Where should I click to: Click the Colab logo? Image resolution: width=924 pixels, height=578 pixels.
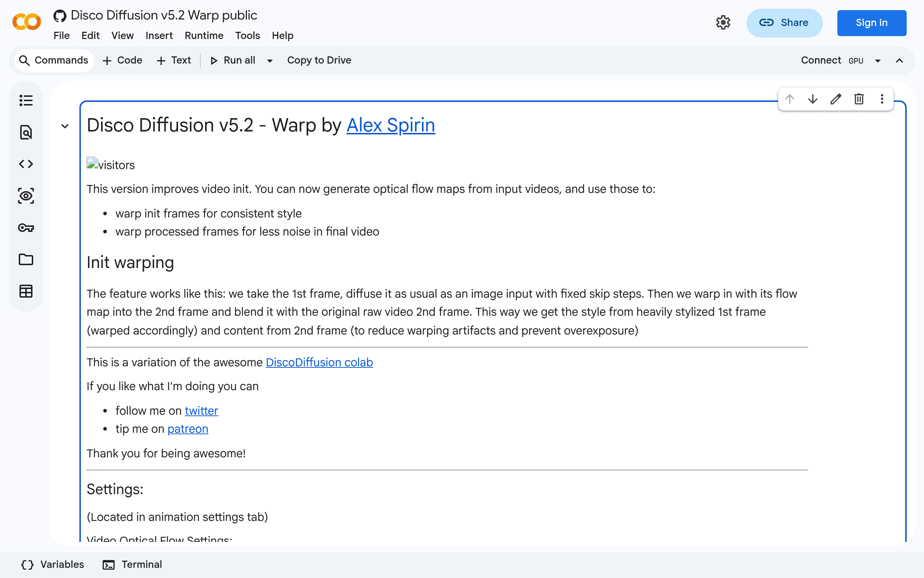(x=26, y=22)
